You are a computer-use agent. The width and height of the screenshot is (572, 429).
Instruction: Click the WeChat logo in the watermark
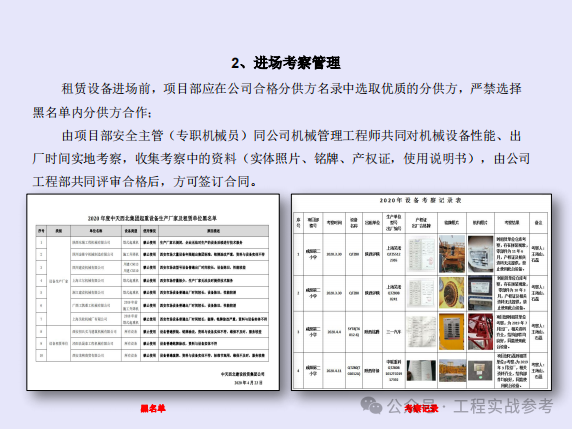click(x=371, y=405)
